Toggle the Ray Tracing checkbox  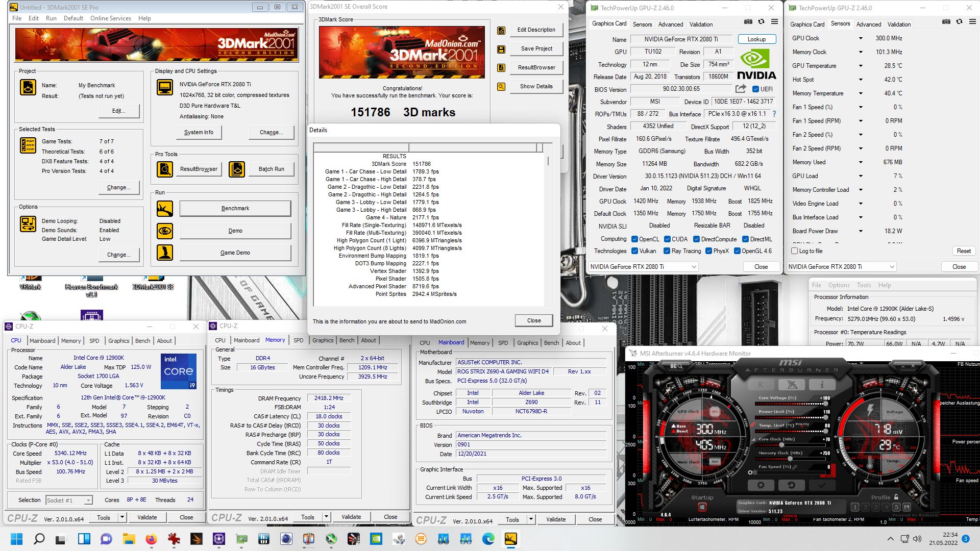667,251
